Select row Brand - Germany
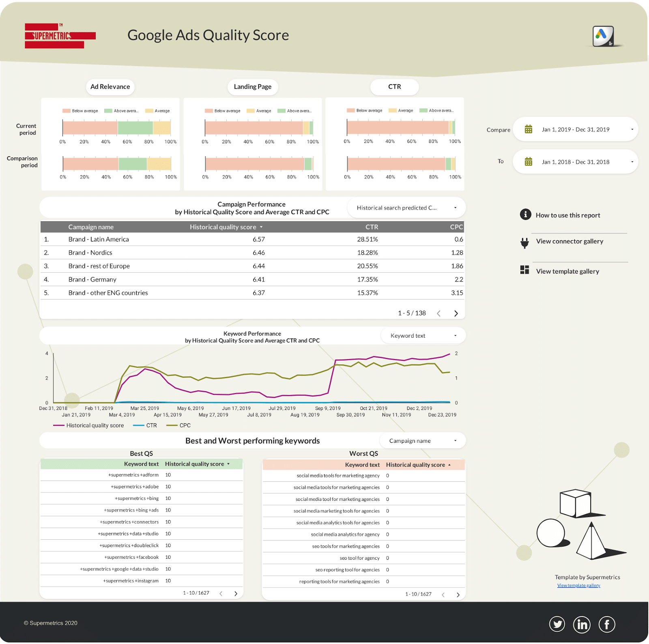Screen dimensions: 649x644 [x=252, y=279]
